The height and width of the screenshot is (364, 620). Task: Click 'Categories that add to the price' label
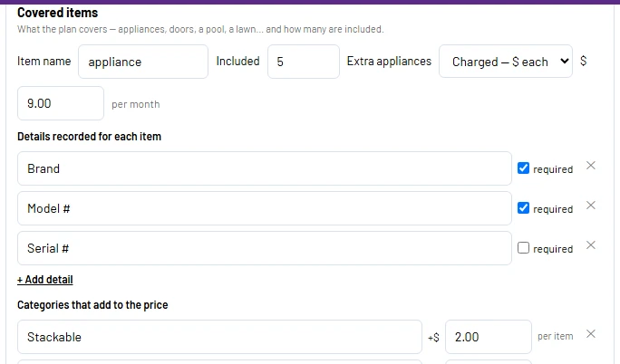coord(92,305)
